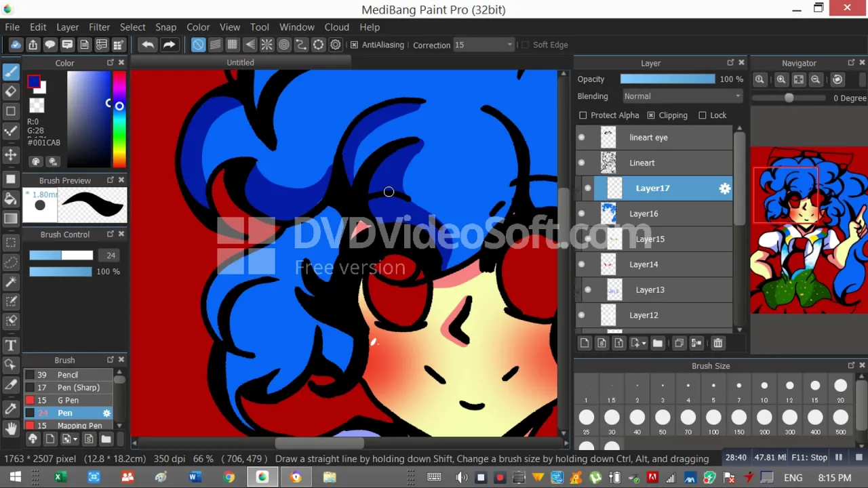Click the Navigator rotation slider

click(790, 98)
